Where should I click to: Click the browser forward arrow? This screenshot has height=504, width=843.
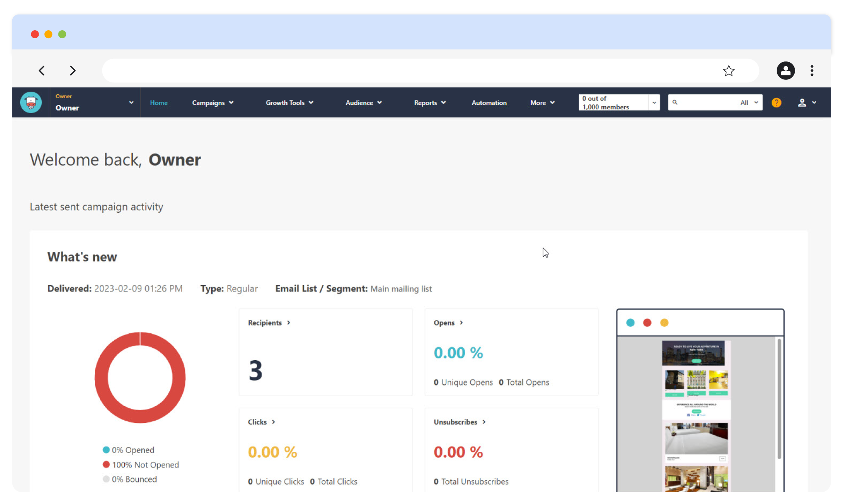tap(72, 71)
